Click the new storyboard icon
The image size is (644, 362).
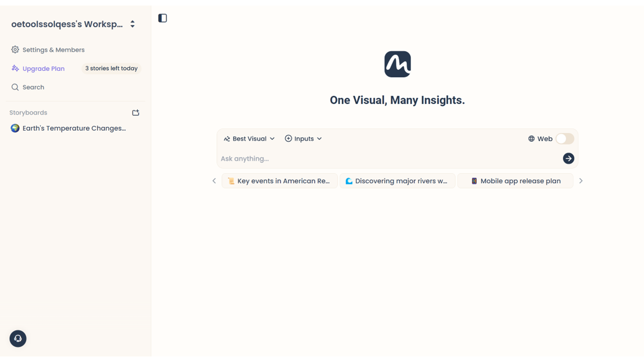click(x=135, y=113)
